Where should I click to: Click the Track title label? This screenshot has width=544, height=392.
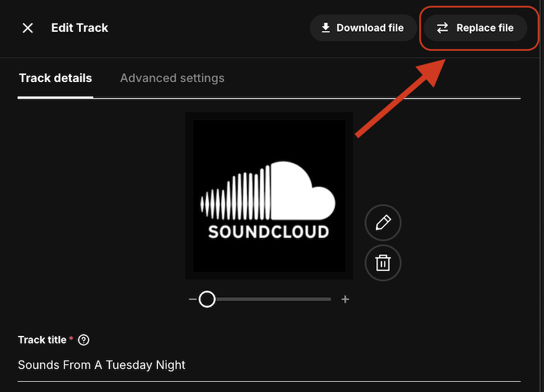[42, 340]
